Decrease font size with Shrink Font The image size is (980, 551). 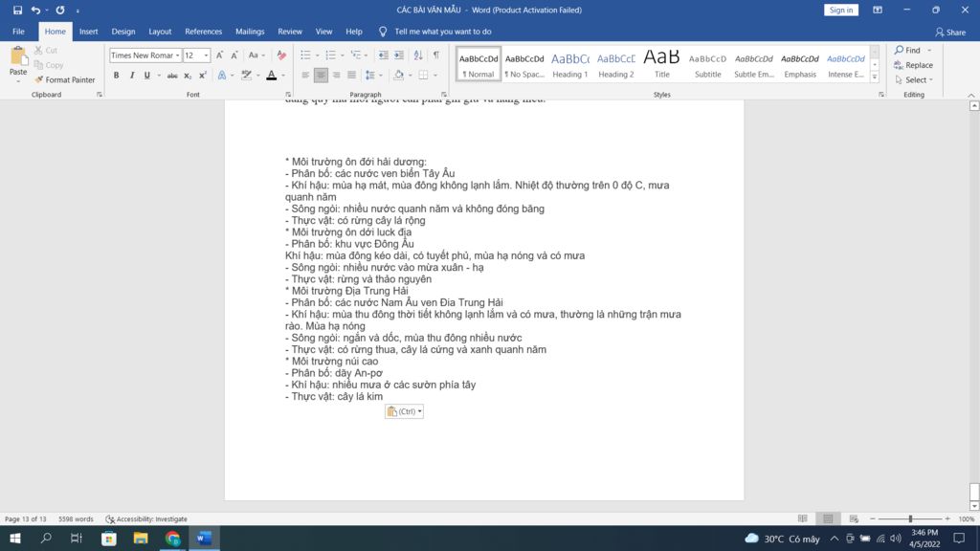coord(234,55)
